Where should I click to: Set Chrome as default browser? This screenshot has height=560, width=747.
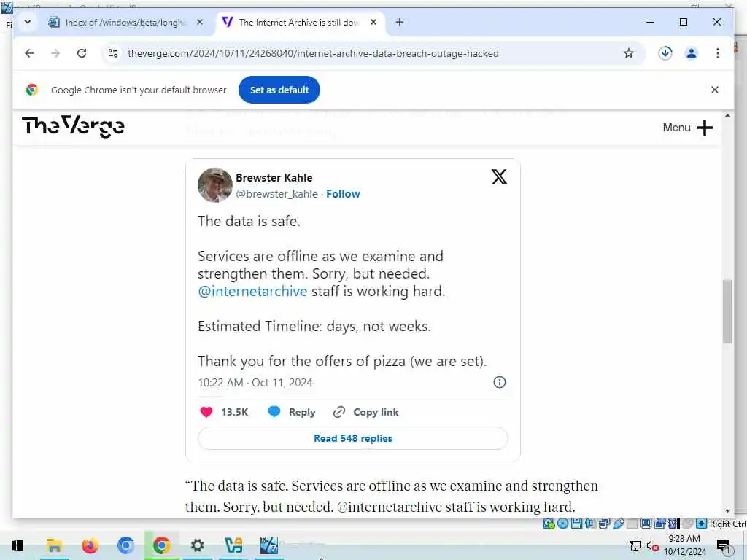pos(279,90)
